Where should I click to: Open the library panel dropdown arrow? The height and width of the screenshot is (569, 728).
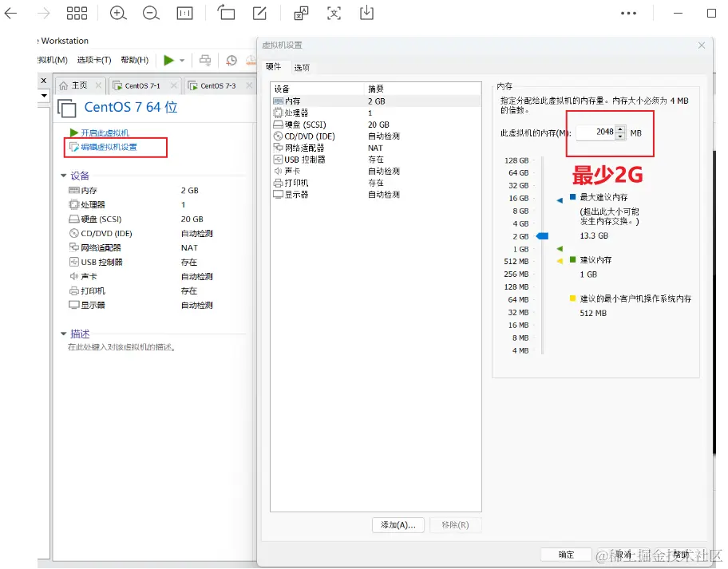(44, 96)
